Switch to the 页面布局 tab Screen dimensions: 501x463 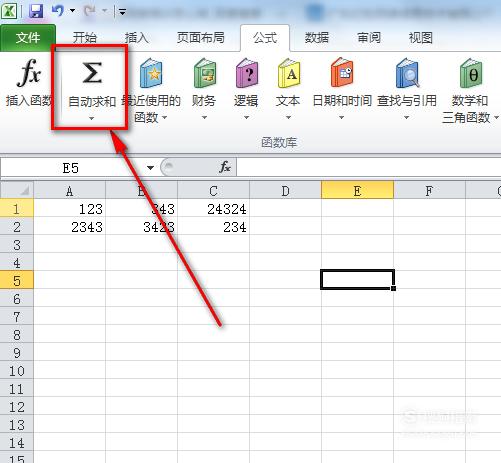(201, 38)
